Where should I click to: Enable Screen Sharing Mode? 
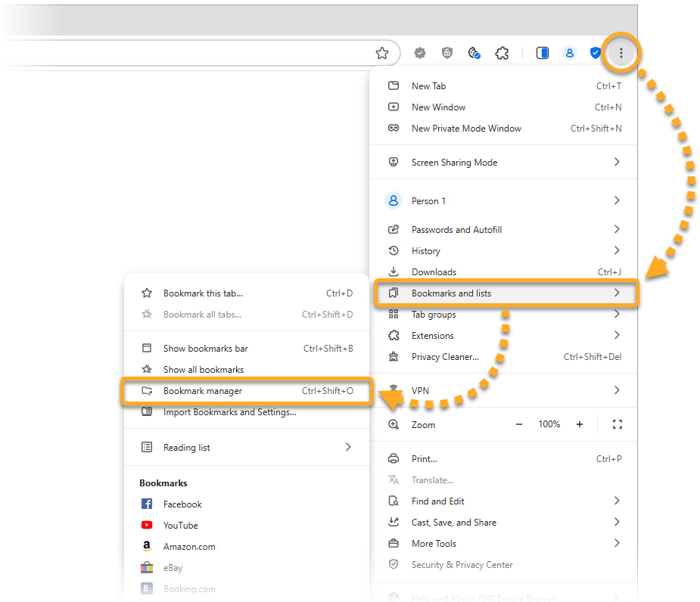tap(454, 163)
